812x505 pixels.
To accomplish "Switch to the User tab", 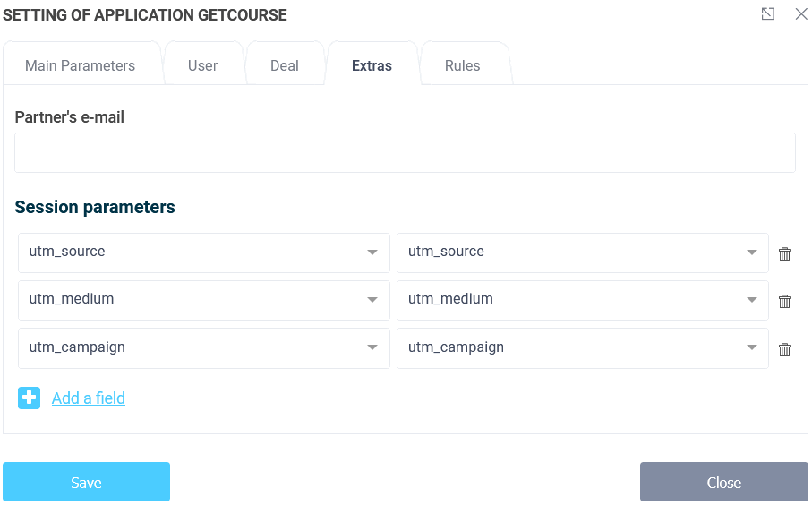I will 203,65.
